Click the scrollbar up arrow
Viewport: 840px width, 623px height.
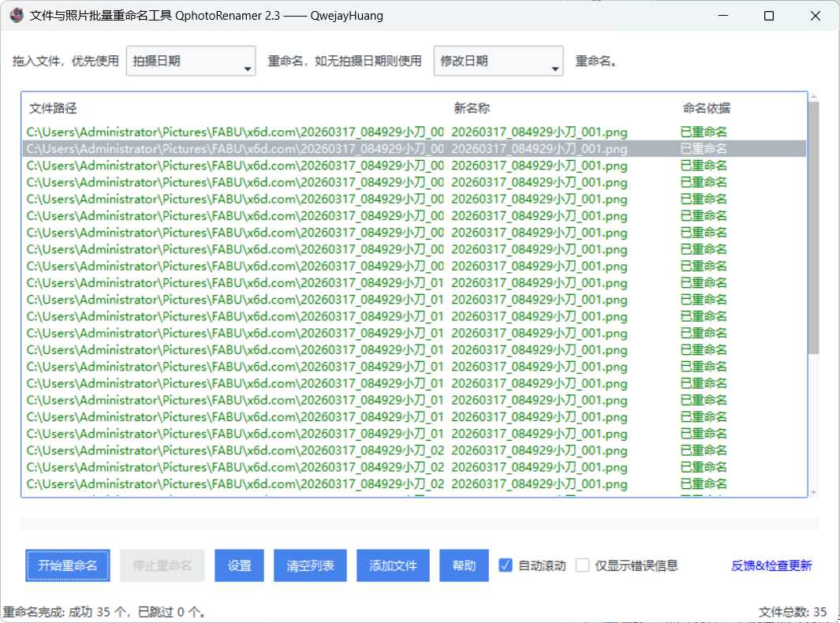pos(813,95)
